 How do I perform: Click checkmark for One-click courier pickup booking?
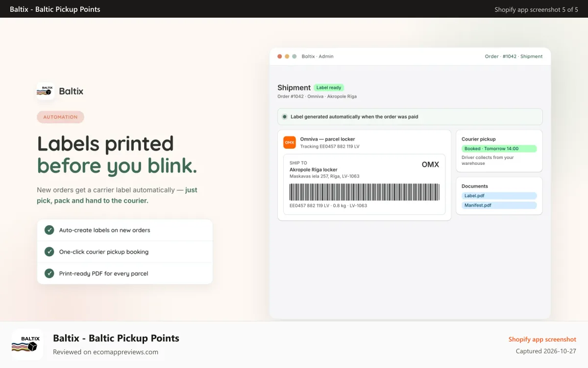pyautogui.click(x=49, y=252)
